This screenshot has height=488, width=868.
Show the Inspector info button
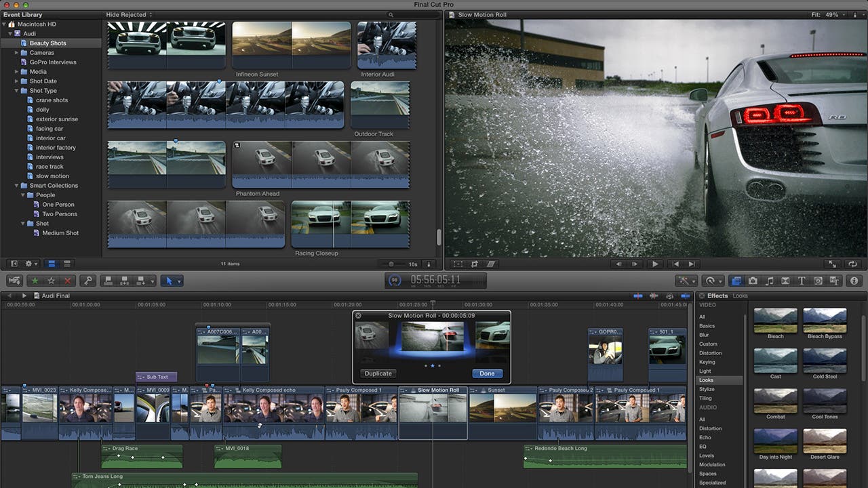click(x=854, y=281)
